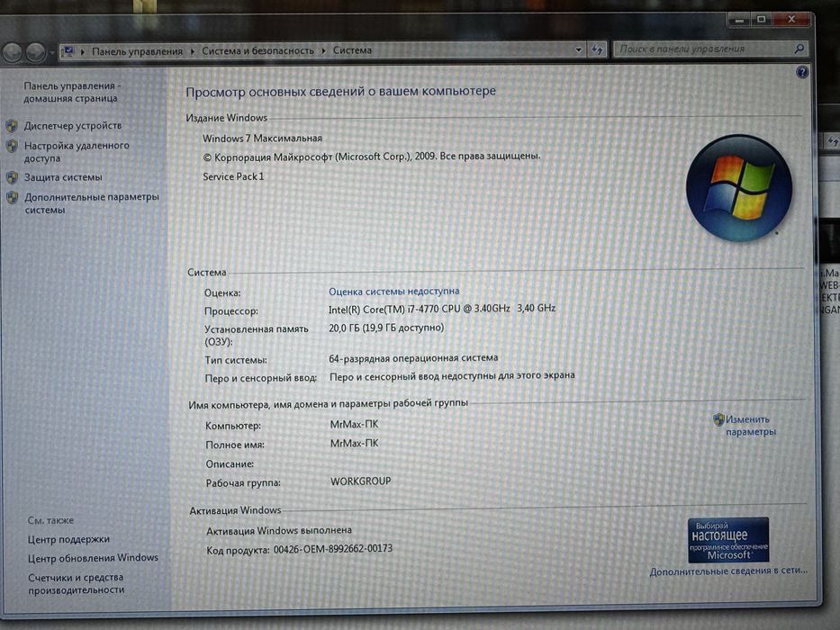
Task: Click shield icon beside 'Дополнительные параметры системы'
Action: coord(12,197)
